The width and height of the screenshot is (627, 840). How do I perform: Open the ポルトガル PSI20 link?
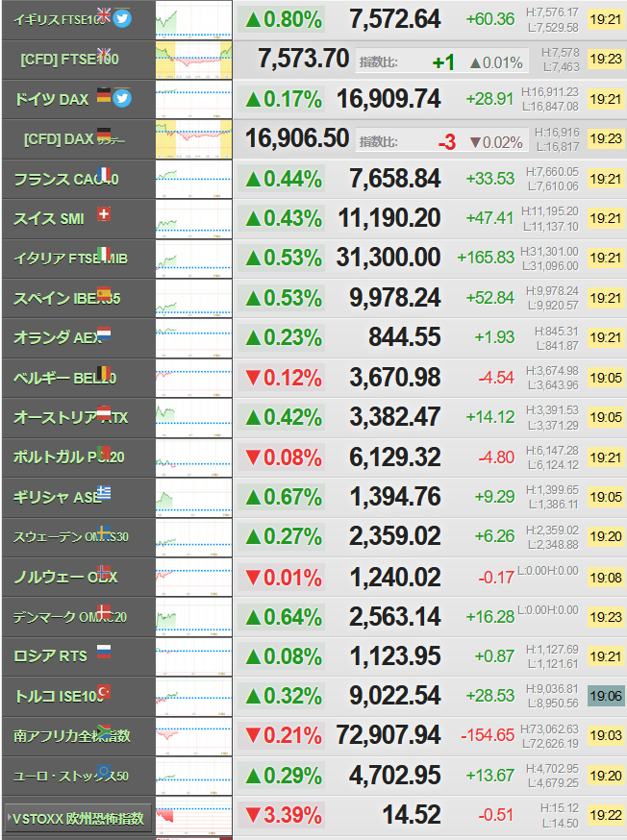[x=68, y=457]
